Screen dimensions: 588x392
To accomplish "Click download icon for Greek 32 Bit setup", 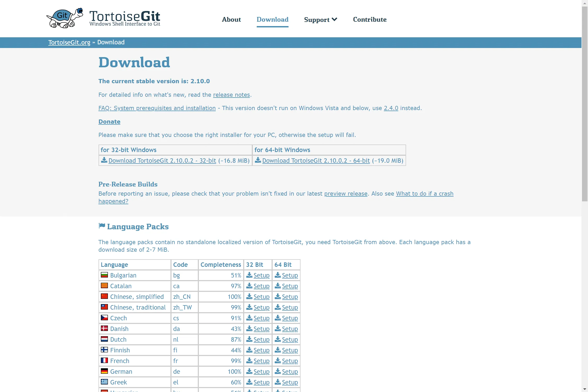I will tap(249, 382).
